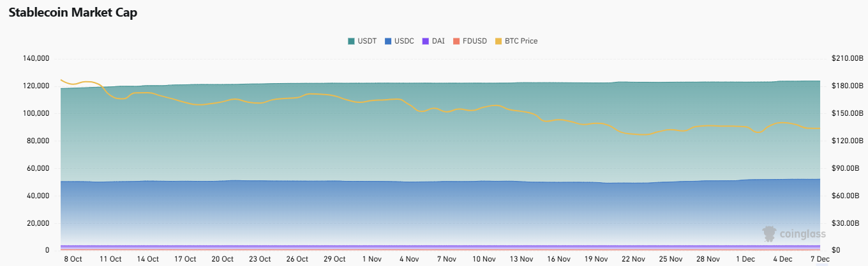This screenshot has width=868, height=266.
Task: Select the 1 Nov date label
Action: pyautogui.click(x=371, y=259)
